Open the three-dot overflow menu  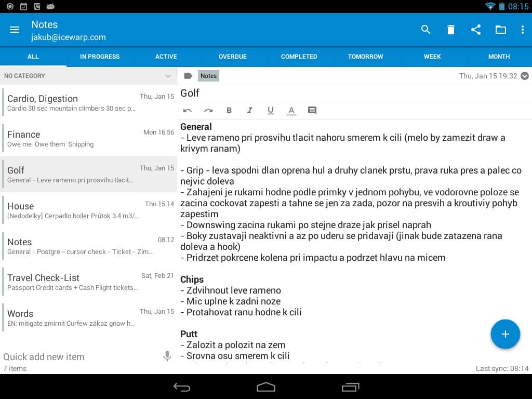click(523, 30)
